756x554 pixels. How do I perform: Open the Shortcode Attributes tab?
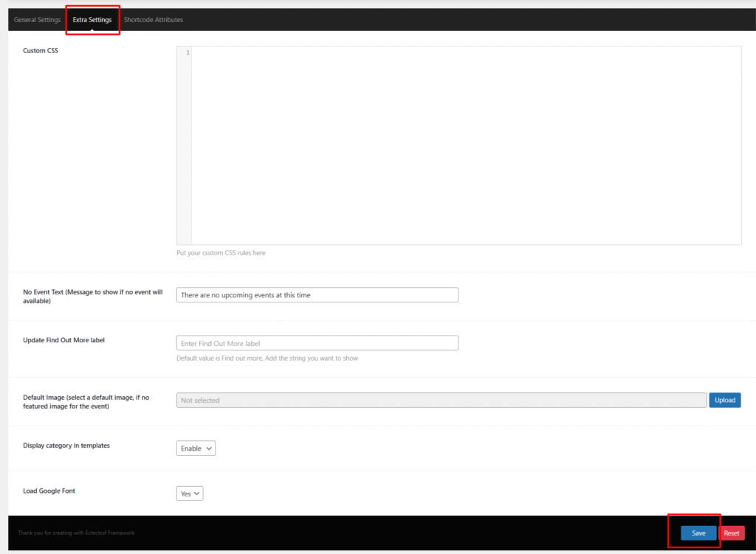153,20
